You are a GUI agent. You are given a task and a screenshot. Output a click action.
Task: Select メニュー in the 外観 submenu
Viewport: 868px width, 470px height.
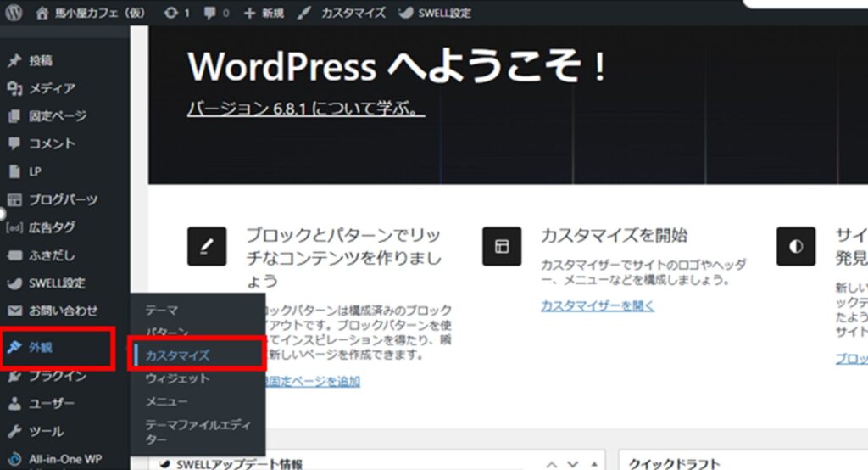click(x=167, y=401)
